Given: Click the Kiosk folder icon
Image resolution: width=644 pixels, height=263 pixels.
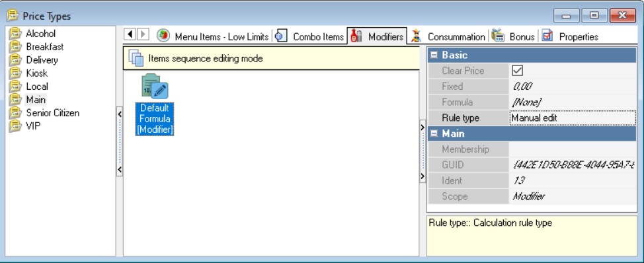Looking at the screenshot, I should coord(15,73).
